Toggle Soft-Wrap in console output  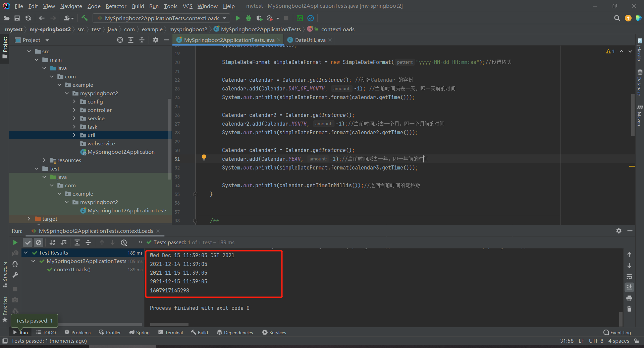[629, 276]
